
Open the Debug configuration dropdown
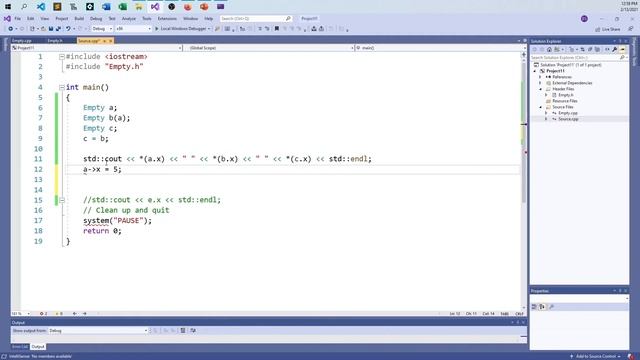(102, 29)
